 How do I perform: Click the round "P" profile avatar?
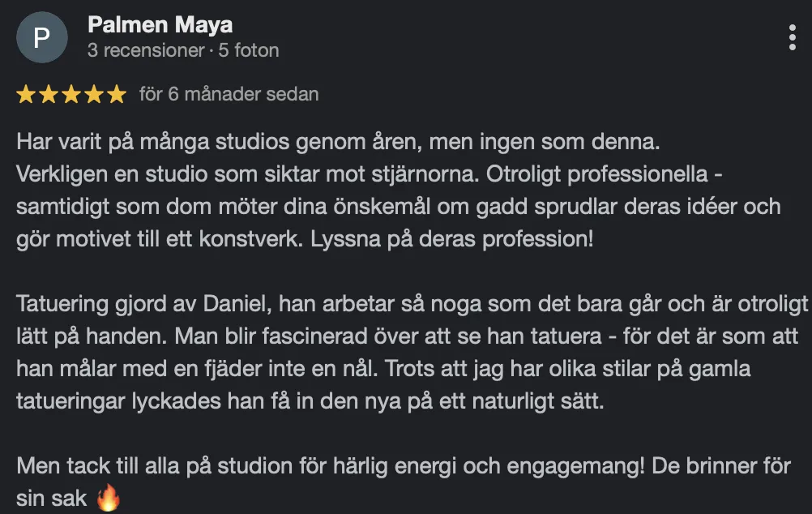42,37
